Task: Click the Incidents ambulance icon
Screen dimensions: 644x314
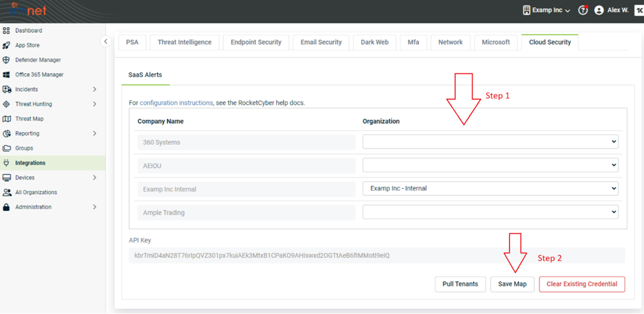Action: [x=6, y=89]
